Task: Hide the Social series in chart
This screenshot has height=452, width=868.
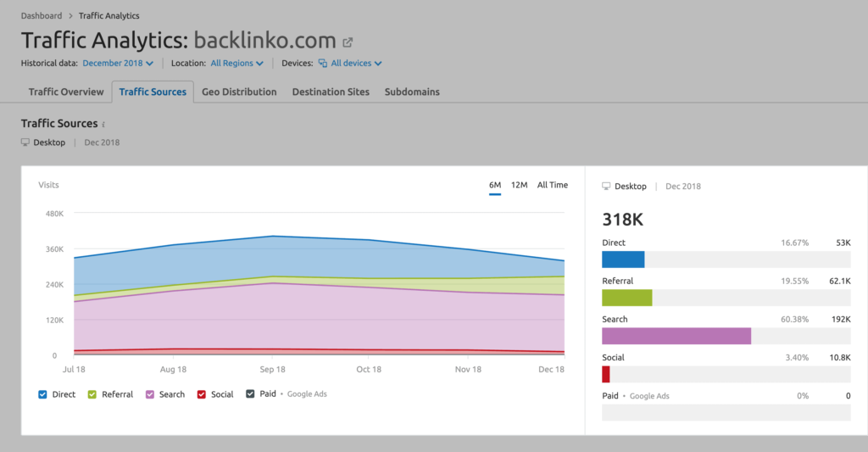Action: 202,394
